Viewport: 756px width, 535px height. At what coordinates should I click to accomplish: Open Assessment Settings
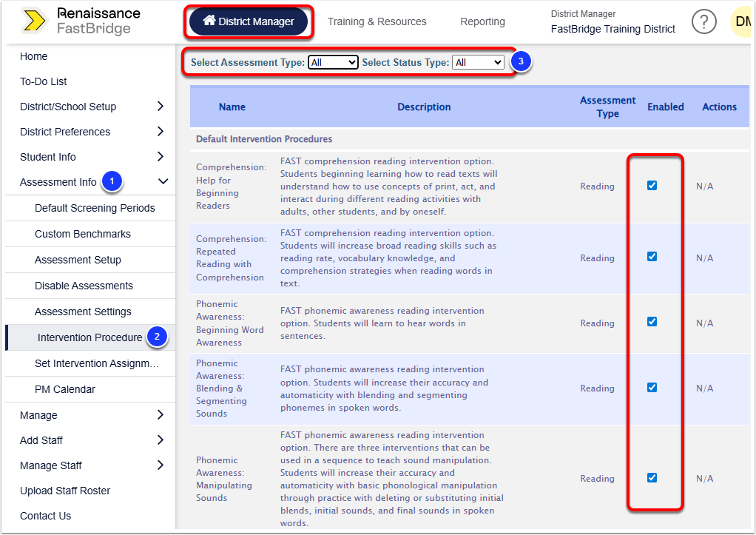pyautogui.click(x=83, y=312)
